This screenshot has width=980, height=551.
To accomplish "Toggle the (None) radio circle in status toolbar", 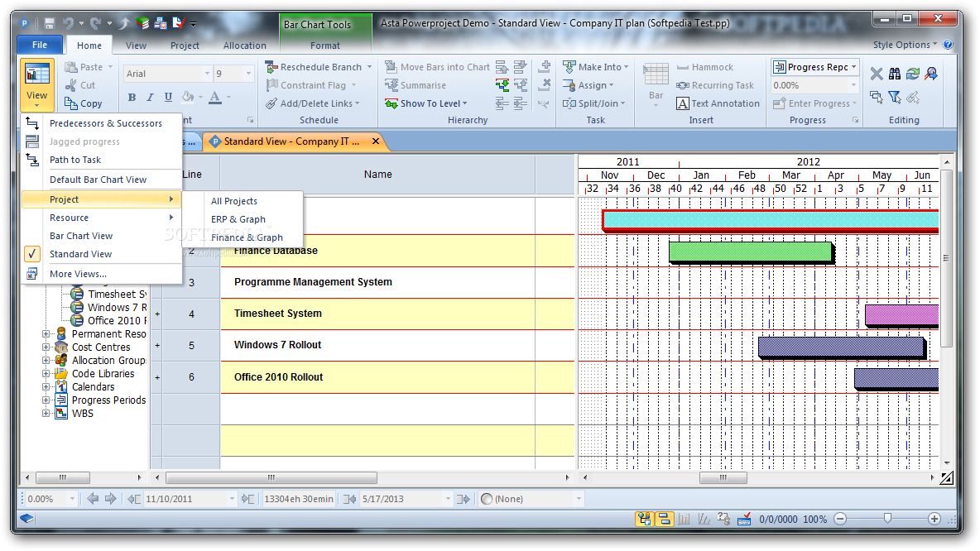I will 487,499.
